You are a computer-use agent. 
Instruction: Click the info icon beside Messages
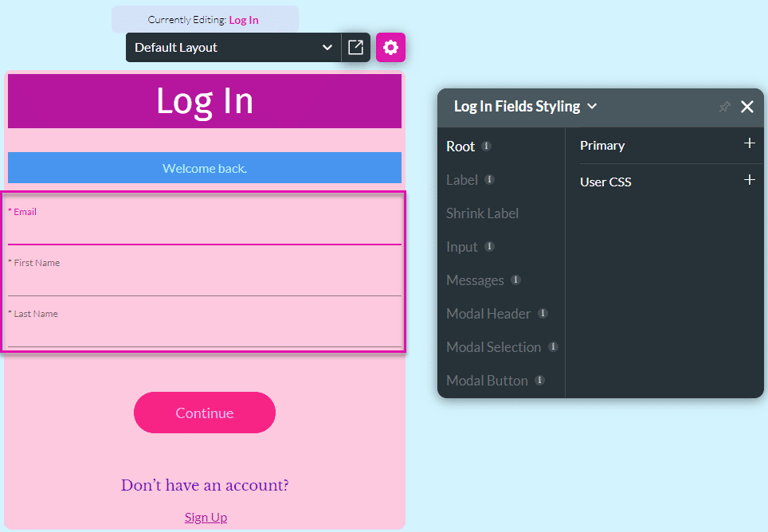515,280
